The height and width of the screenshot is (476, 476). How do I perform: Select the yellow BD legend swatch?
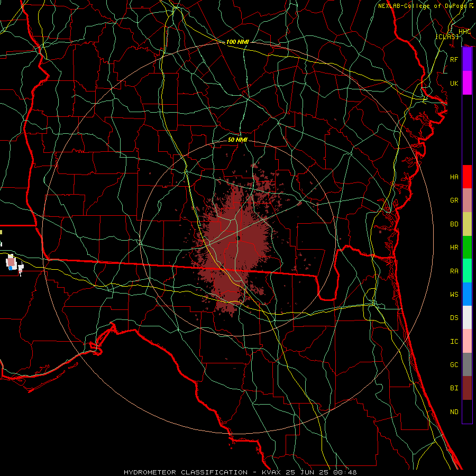coord(467,224)
